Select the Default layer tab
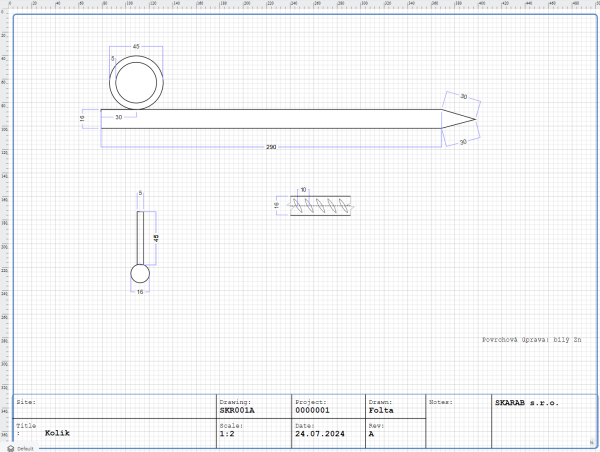The height and width of the screenshot is (452, 600). click(25, 448)
